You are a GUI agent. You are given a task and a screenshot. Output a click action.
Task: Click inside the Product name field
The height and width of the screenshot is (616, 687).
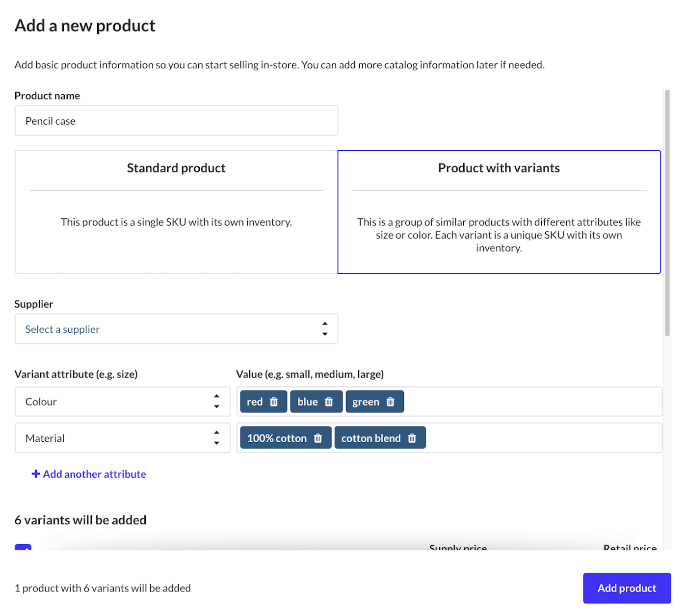click(176, 120)
